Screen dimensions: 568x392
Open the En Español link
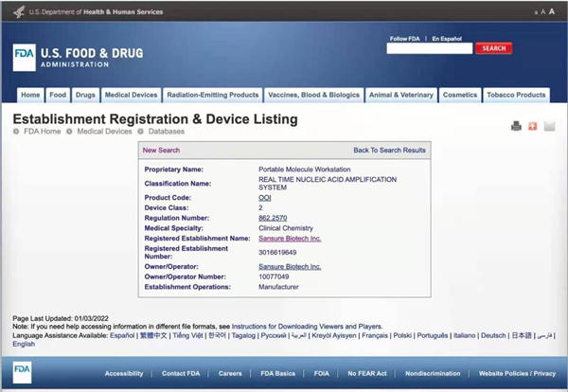(447, 39)
